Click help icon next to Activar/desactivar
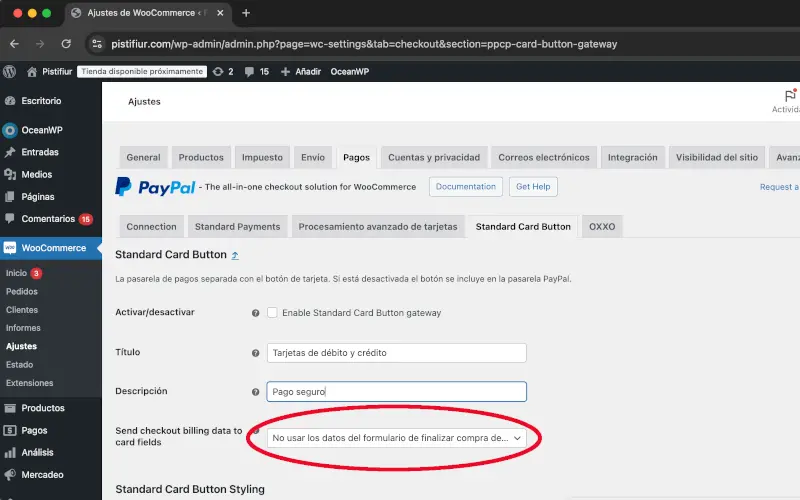This screenshot has width=800, height=500. pos(256,313)
